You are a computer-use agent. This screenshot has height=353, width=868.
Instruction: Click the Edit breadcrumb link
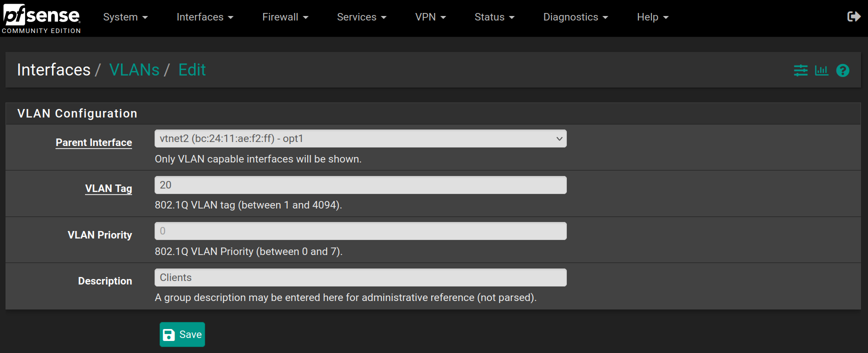pos(192,69)
